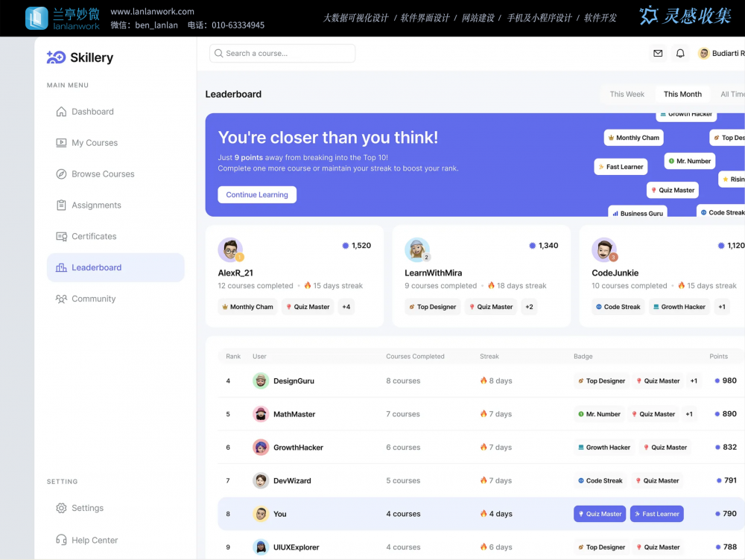The image size is (745, 560).
Task: Click the Search a course field
Action: [283, 54]
